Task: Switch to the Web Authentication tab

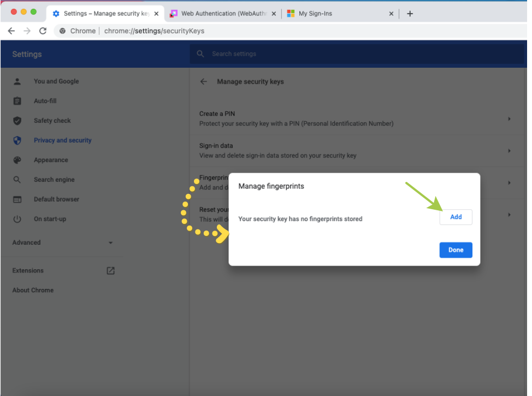Action: click(223, 14)
